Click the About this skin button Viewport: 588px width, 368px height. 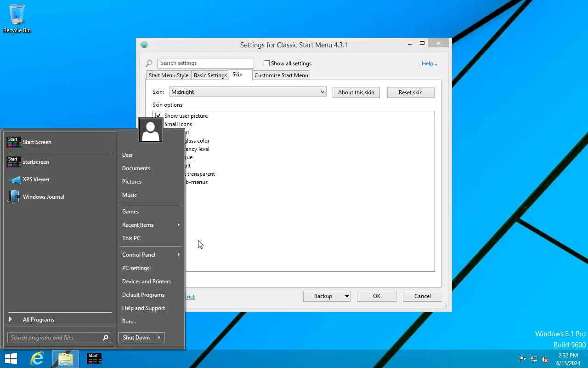click(356, 92)
